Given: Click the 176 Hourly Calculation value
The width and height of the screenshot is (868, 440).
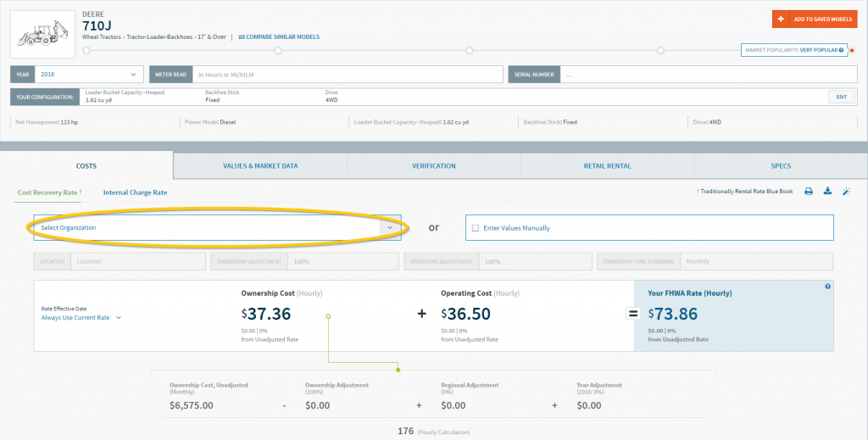Looking at the screenshot, I should click(406, 432).
